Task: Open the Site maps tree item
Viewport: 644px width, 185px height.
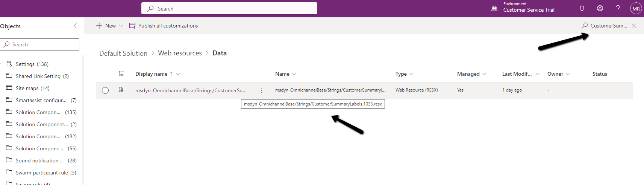Action: tap(32, 88)
